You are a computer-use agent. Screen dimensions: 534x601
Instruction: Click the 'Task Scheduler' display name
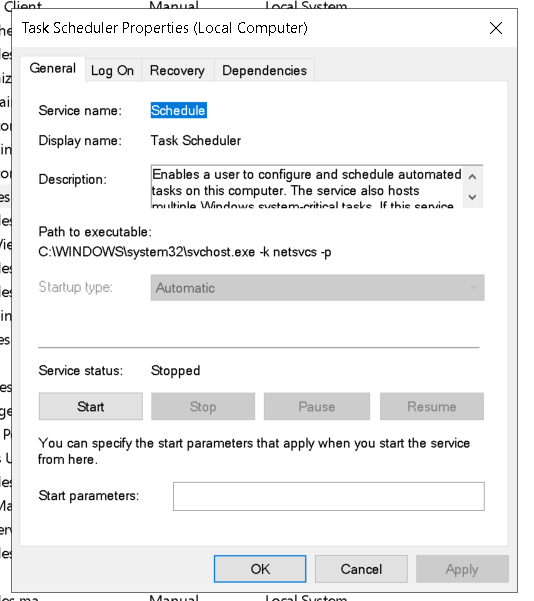(x=196, y=141)
